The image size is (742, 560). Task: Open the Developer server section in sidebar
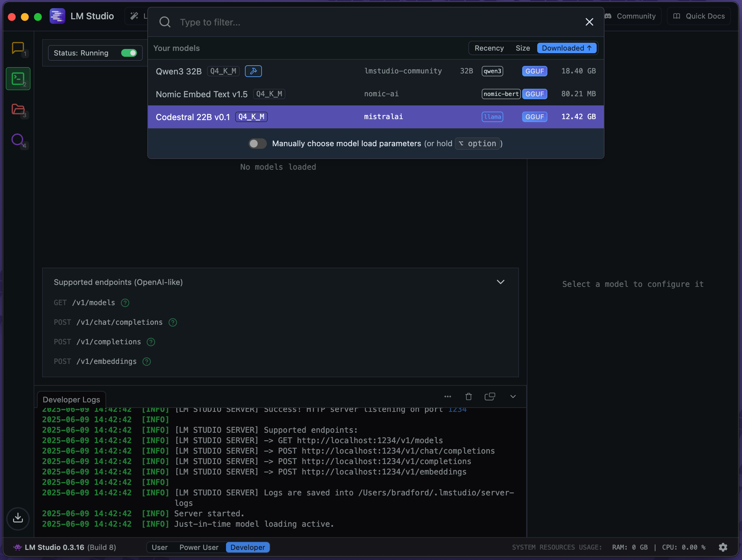[18, 79]
